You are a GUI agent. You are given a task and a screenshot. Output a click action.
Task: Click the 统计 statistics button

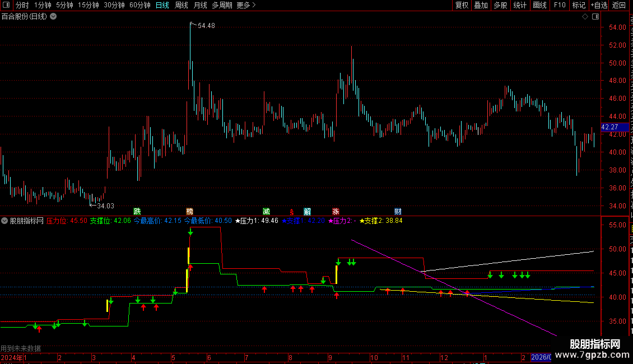click(520, 5)
